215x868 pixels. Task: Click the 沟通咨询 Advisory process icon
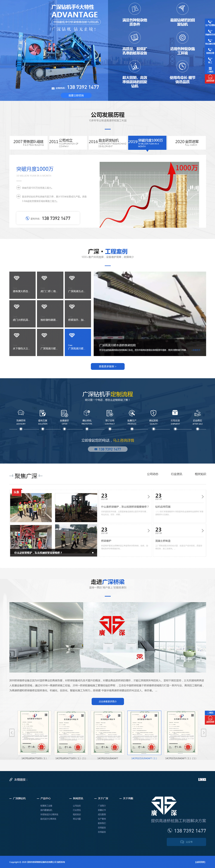pos(21,413)
